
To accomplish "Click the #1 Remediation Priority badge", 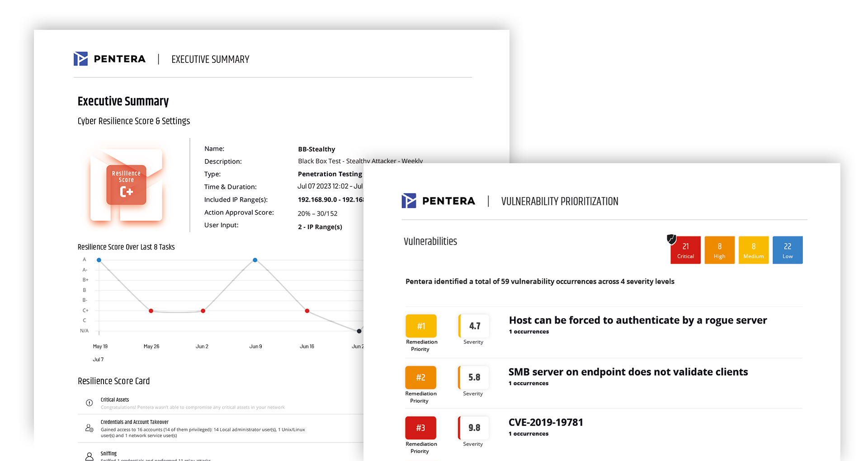I will tap(421, 326).
